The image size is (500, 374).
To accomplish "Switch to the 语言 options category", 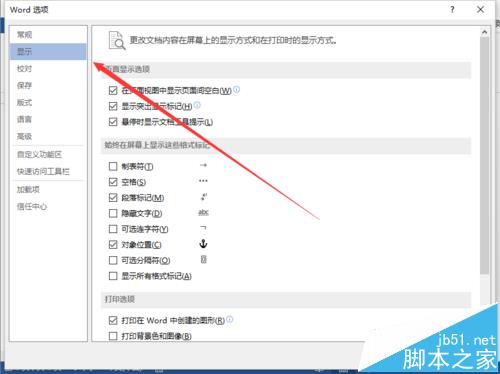I will pos(48,119).
